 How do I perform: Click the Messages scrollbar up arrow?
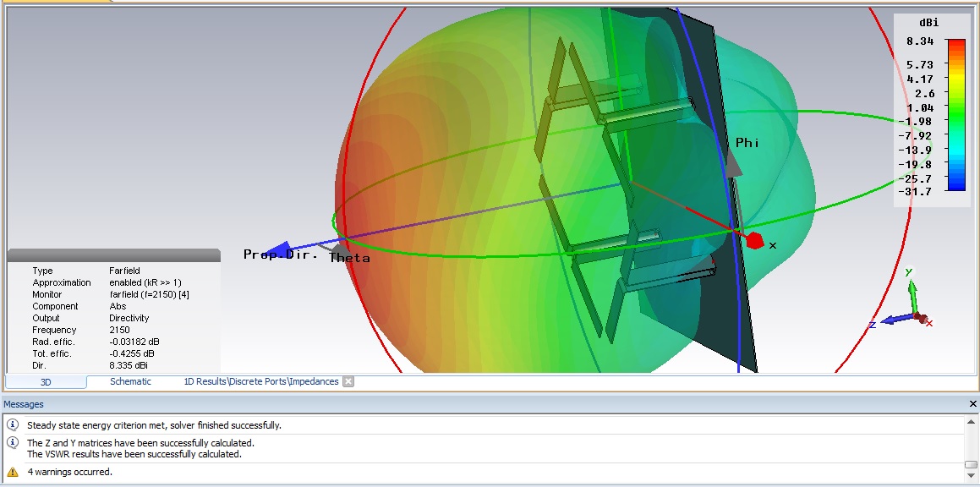tap(971, 422)
